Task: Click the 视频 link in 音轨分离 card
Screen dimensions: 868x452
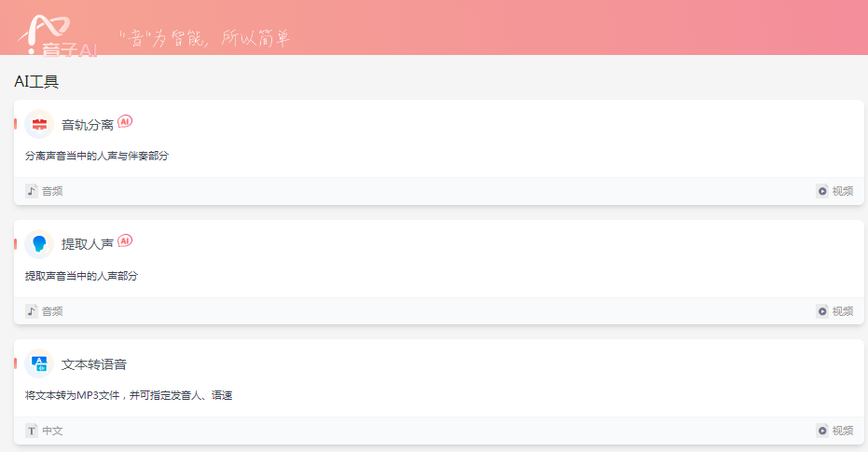Action: (843, 191)
